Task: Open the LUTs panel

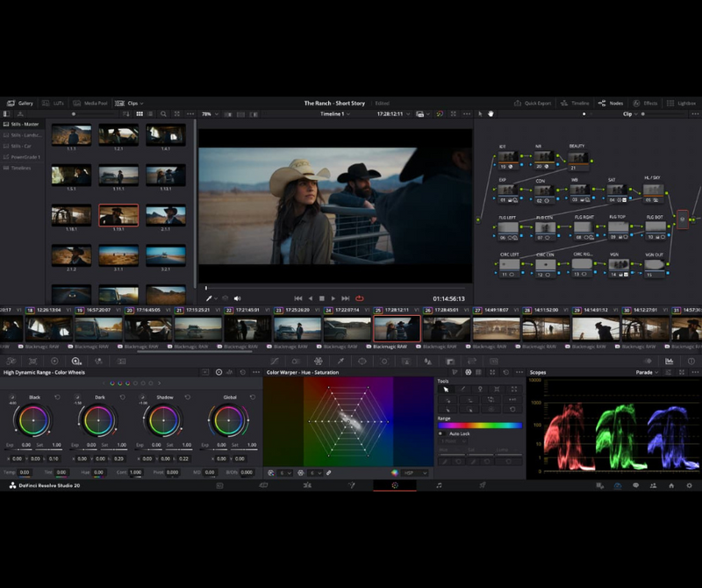Action: [x=53, y=103]
